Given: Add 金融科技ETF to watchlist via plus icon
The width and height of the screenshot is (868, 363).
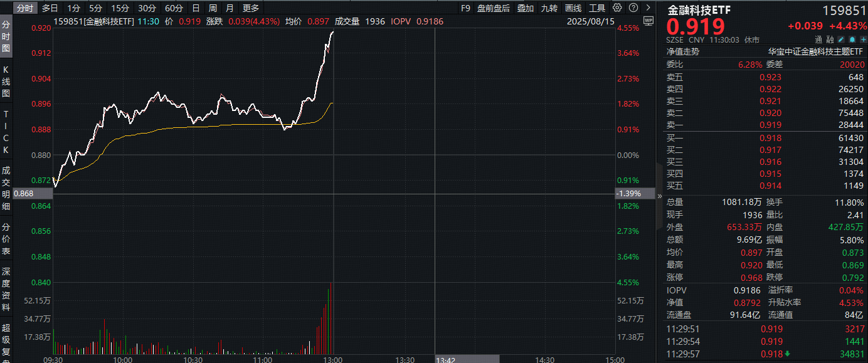Looking at the screenshot, I should coord(863,39).
